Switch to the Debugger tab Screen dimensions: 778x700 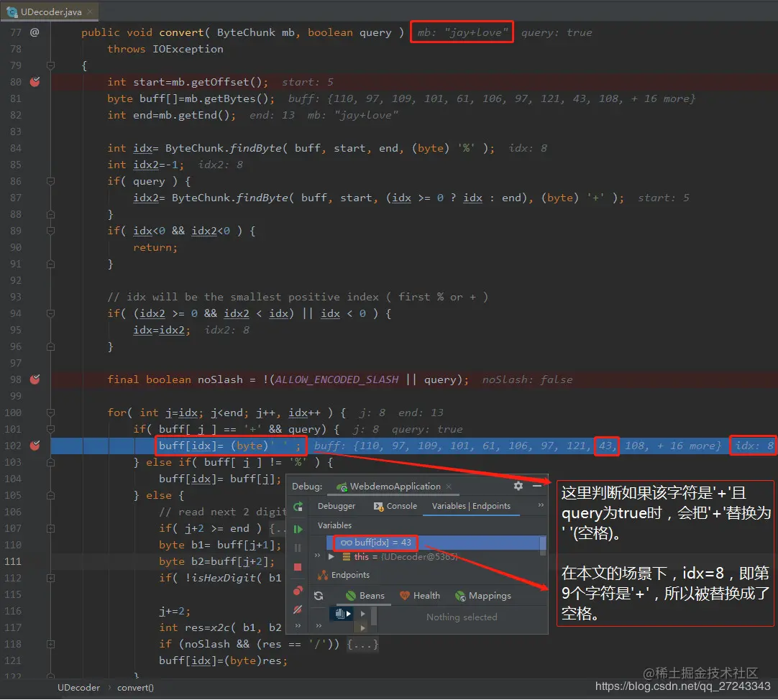click(337, 506)
